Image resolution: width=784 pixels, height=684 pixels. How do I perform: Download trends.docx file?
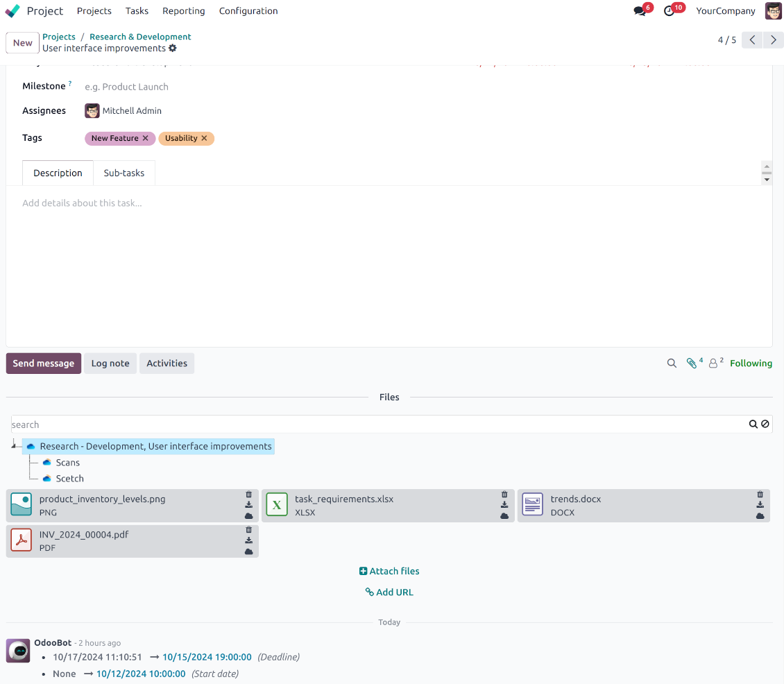tap(760, 505)
